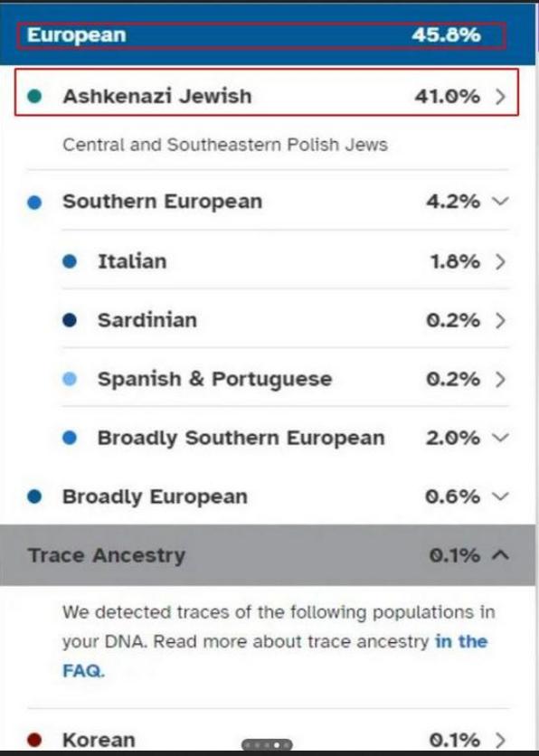Click the light blue Spanish & Portuguese dot
Screen dimensions: 539x756
tap(70, 380)
